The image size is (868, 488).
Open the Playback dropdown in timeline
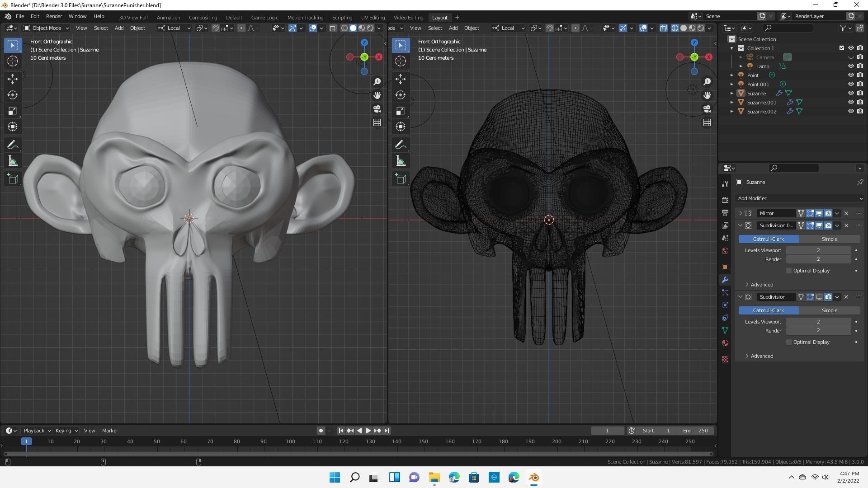[x=37, y=431]
